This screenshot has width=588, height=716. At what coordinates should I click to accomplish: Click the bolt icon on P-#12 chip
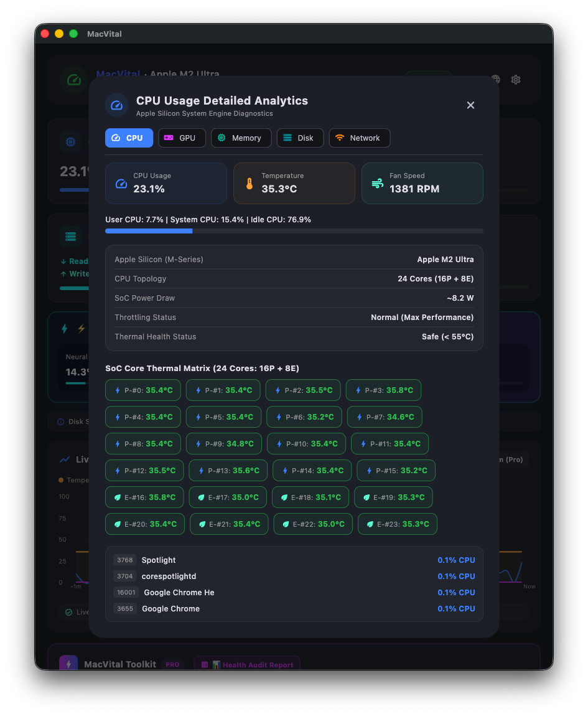pyautogui.click(x=118, y=470)
